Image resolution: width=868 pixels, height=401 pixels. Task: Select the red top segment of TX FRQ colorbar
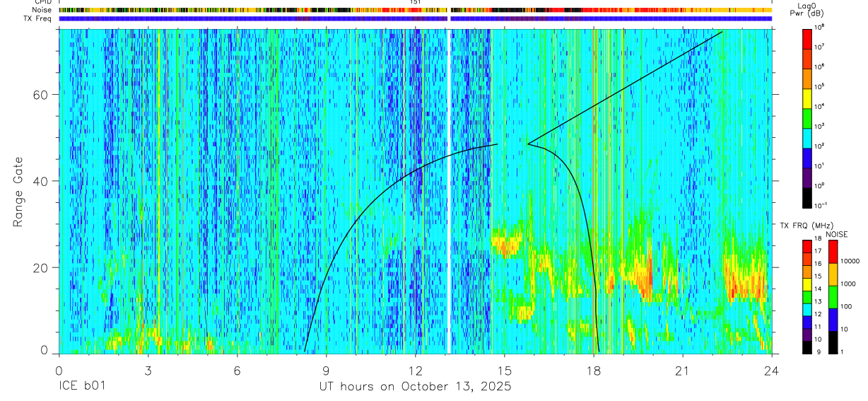[x=807, y=245]
